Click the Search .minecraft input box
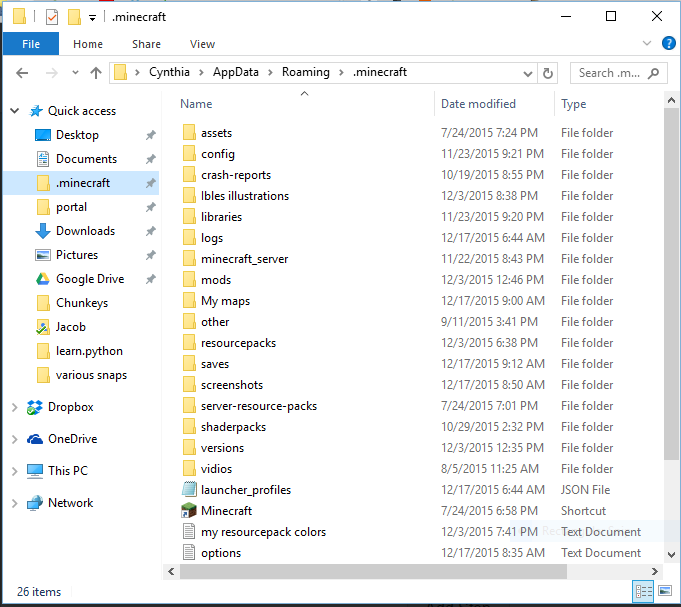 pyautogui.click(x=618, y=73)
